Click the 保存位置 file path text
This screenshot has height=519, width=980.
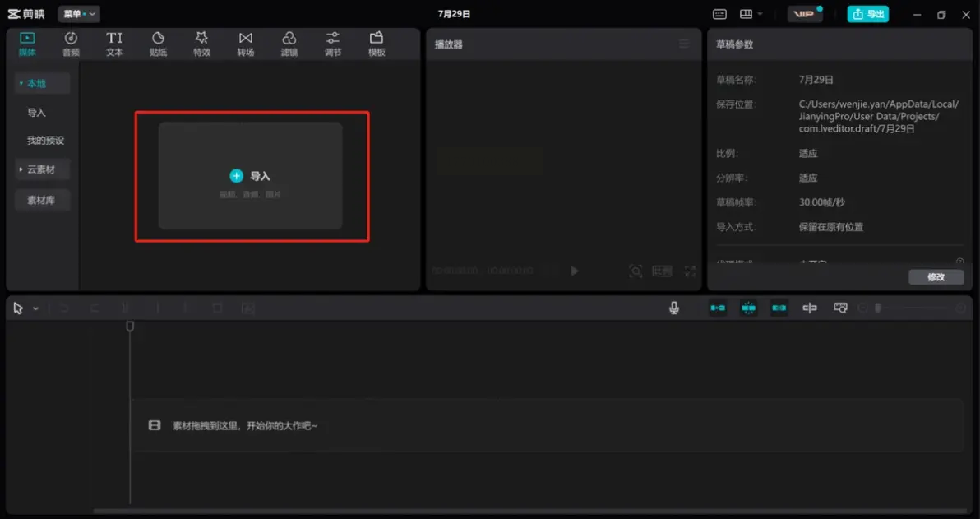(x=879, y=116)
